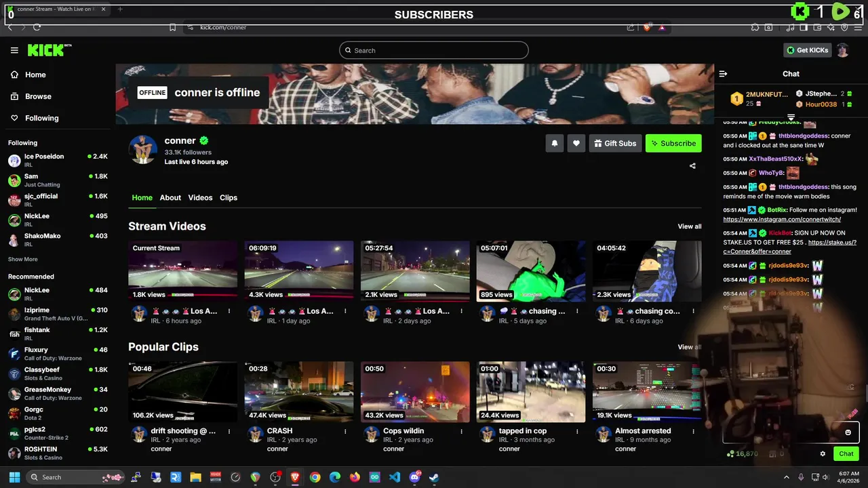Viewport: 868px width, 488px height.
Task: Click the Gift Subs button
Action: (615, 143)
